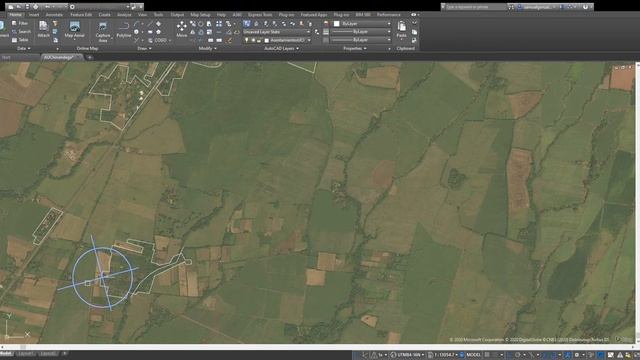Click the COGO tool

(x=160, y=40)
